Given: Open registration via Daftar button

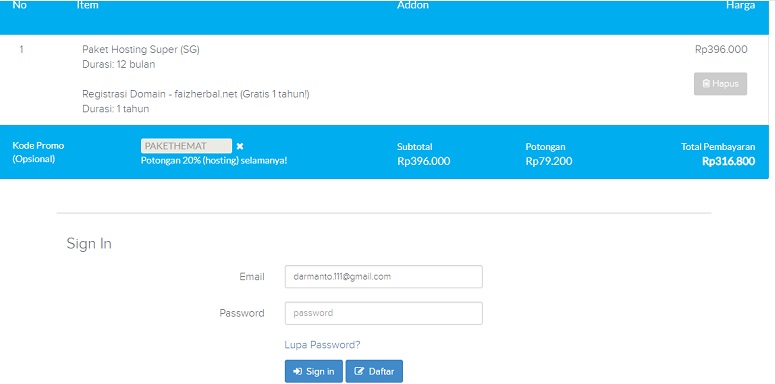Looking at the screenshot, I should click(374, 371).
